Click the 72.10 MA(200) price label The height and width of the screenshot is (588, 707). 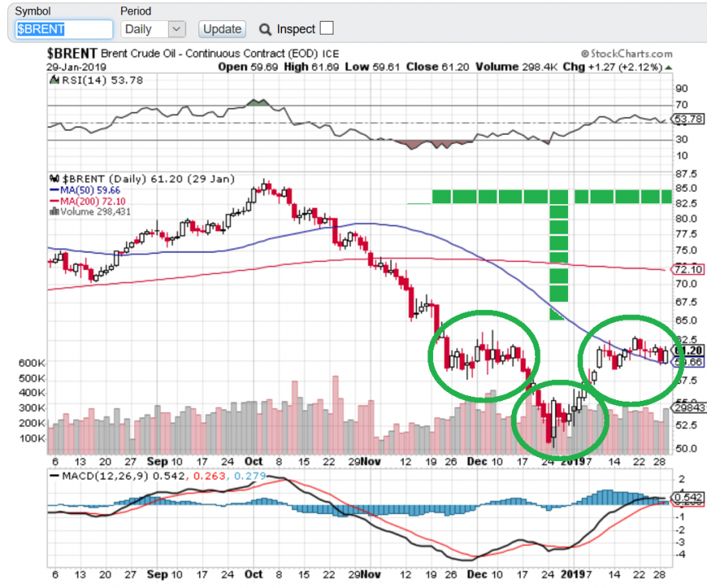[689, 270]
